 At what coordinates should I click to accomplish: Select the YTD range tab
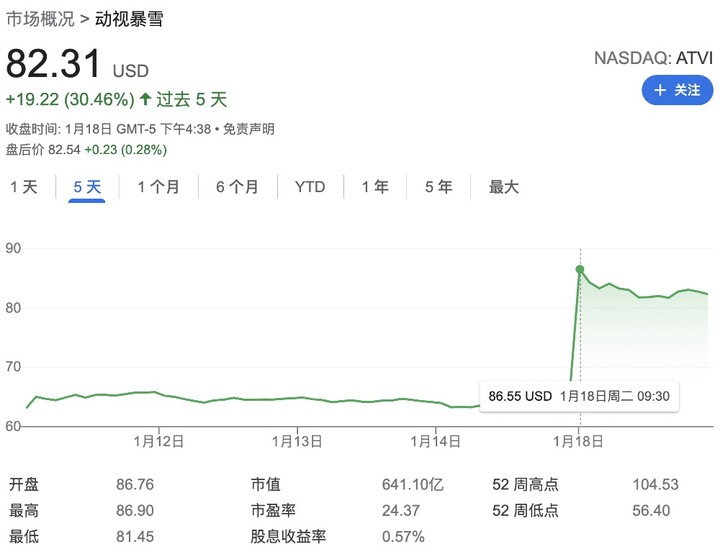pos(310,187)
